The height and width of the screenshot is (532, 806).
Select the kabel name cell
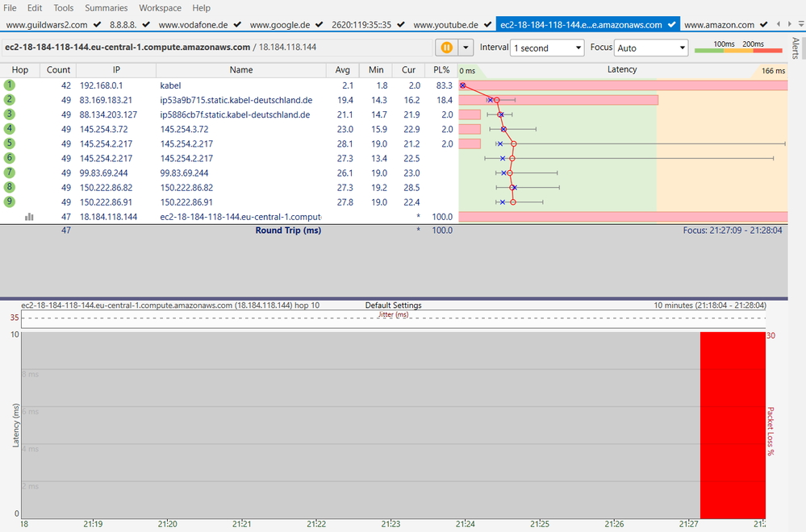click(x=170, y=85)
